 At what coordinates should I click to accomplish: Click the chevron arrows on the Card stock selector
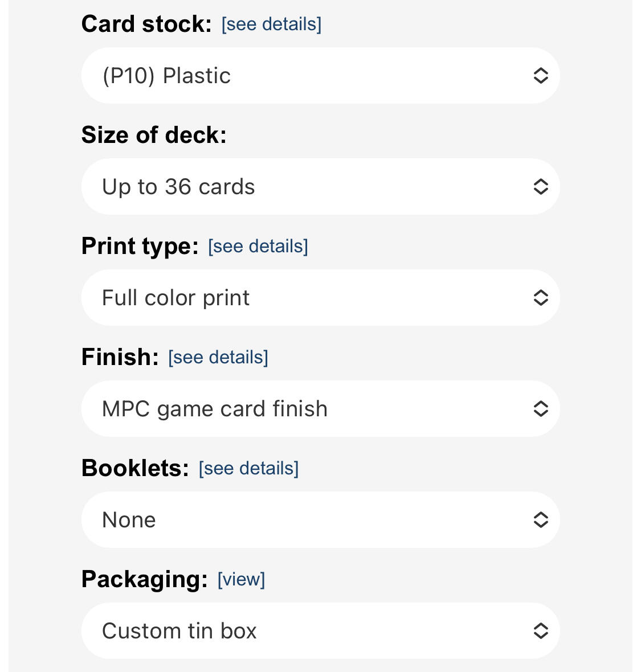541,76
